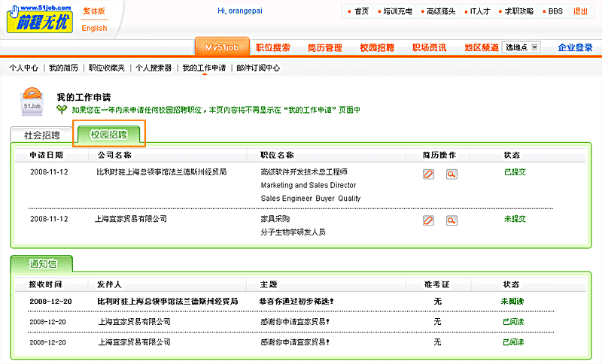Click position 高级软件开发技术总工程师
Viewport: 602px width, 364px height.
[x=304, y=171]
